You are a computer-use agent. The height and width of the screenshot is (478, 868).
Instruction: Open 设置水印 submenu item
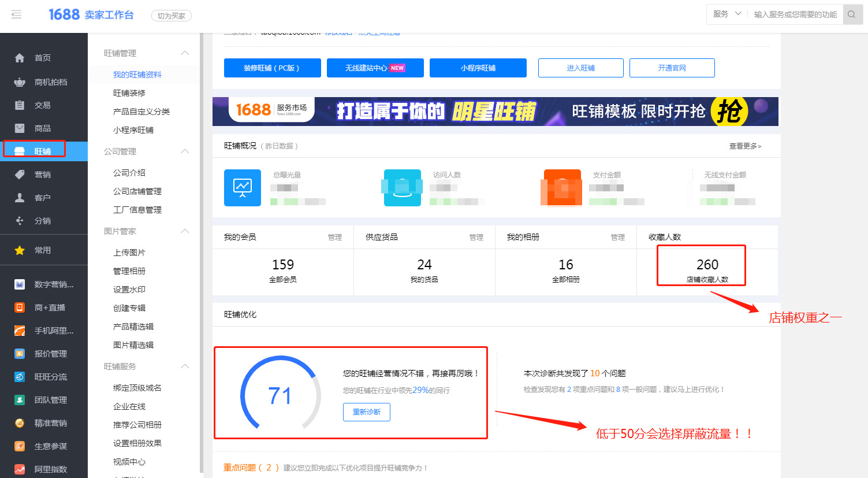129,290
